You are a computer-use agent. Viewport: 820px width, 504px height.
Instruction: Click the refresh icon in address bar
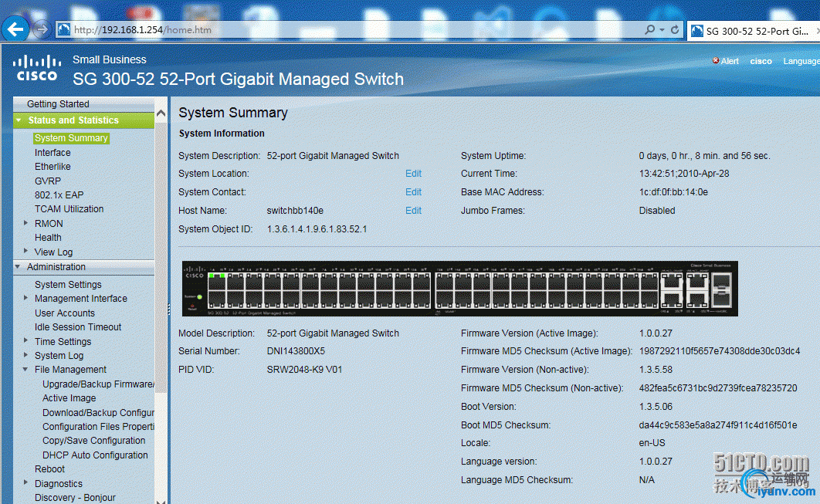click(675, 29)
